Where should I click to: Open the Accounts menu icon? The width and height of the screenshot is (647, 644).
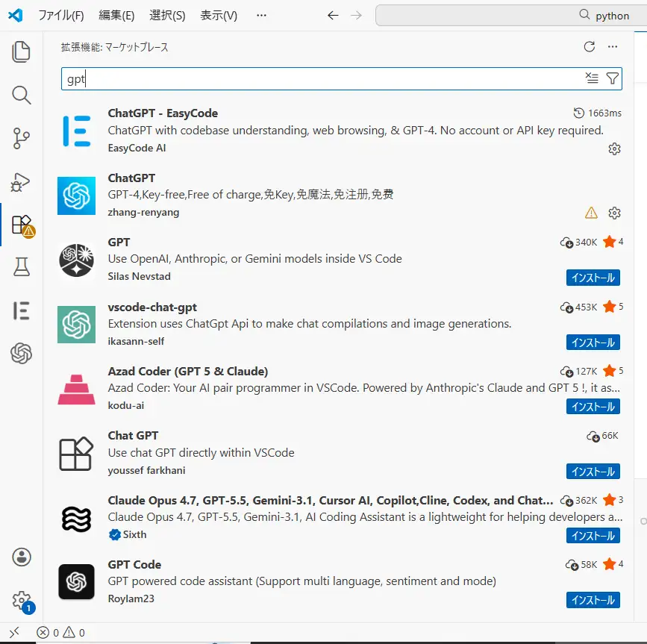(x=21, y=557)
